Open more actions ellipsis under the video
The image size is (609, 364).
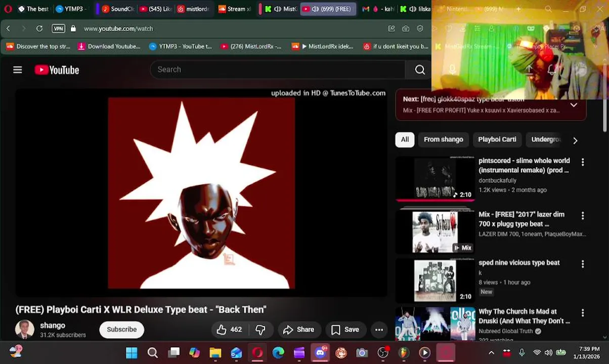click(x=379, y=330)
